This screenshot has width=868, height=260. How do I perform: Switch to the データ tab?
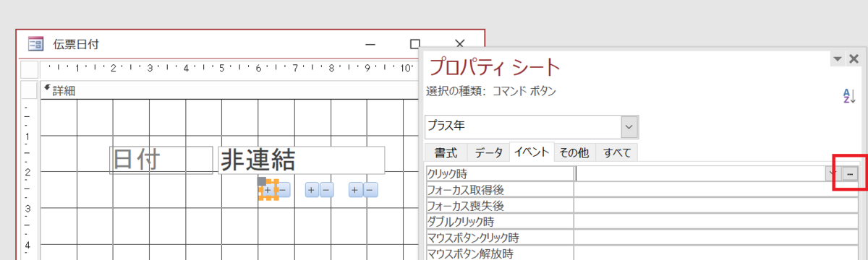point(488,152)
